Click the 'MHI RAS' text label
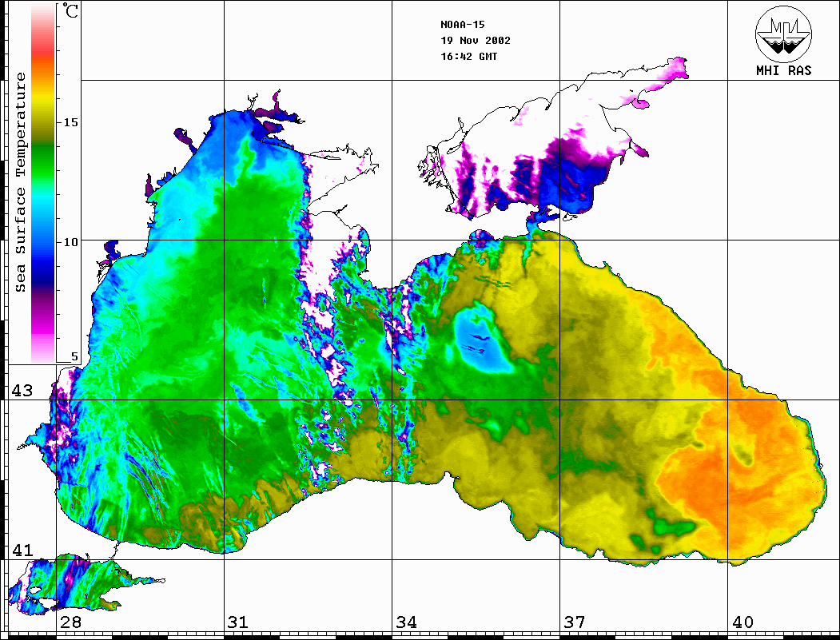Screen dimensions: 840x640 (783, 70)
